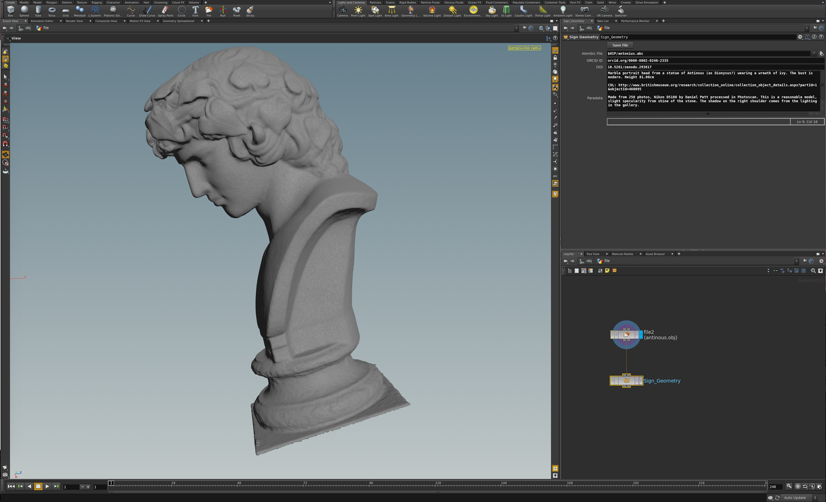Add a Distant Light from the shelf
This screenshot has height=502, width=826.
tap(453, 11)
